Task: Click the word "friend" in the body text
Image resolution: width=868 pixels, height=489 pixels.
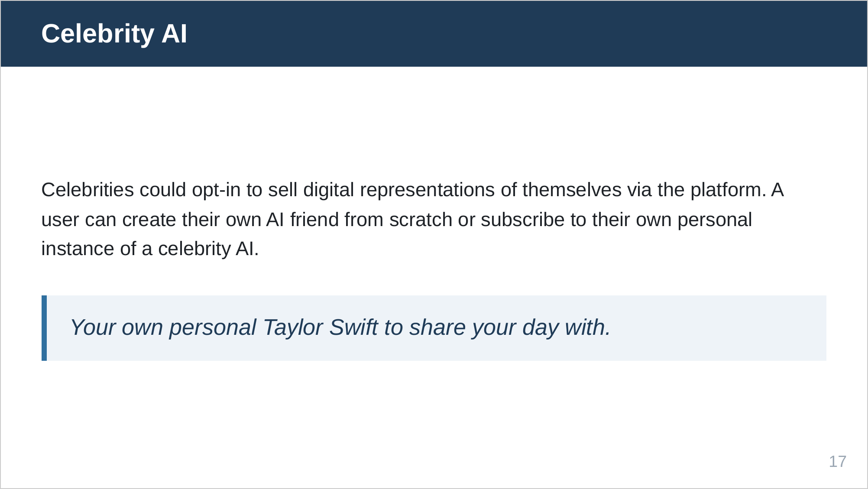Action: (314, 220)
